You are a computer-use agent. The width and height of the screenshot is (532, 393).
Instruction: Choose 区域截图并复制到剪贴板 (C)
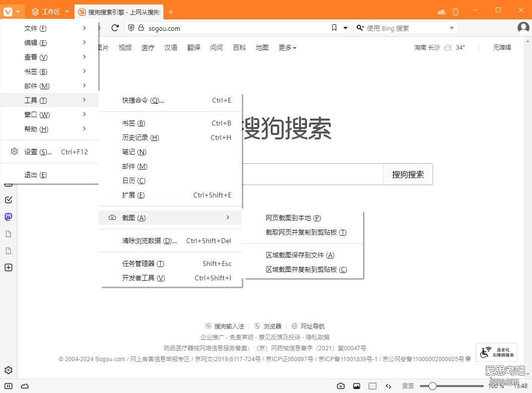tap(303, 269)
